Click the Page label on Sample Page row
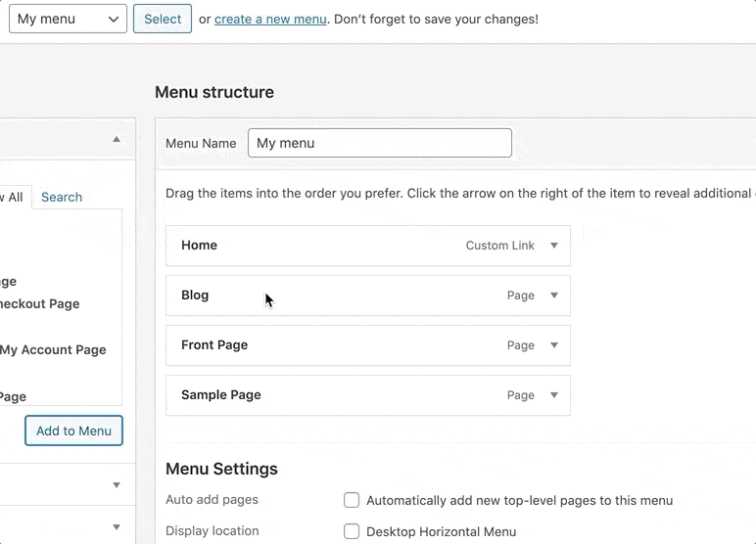 click(x=521, y=395)
